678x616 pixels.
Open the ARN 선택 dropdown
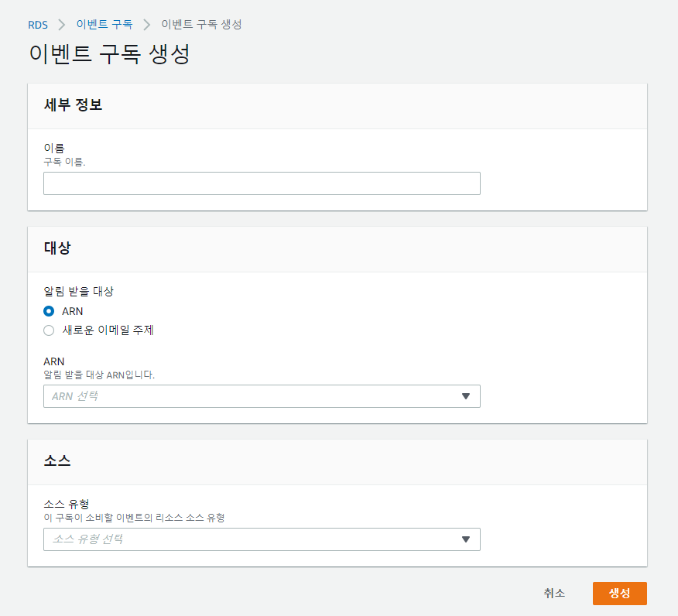[x=262, y=396]
